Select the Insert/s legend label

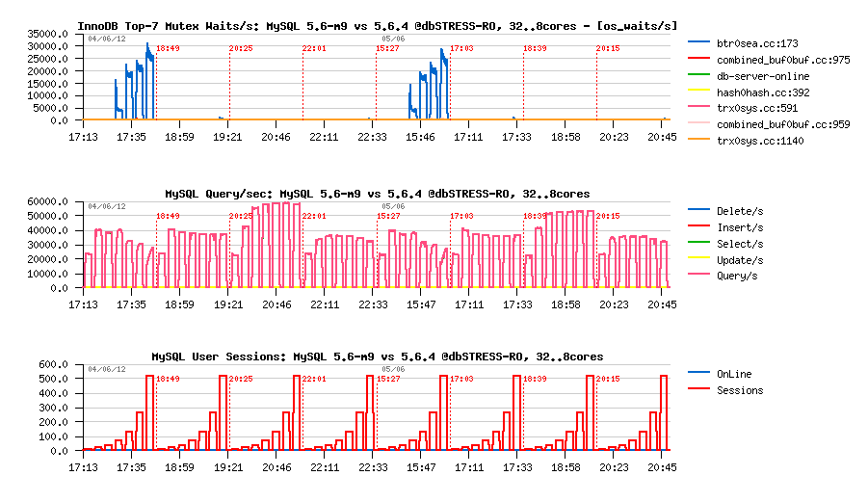pyautogui.click(x=740, y=227)
